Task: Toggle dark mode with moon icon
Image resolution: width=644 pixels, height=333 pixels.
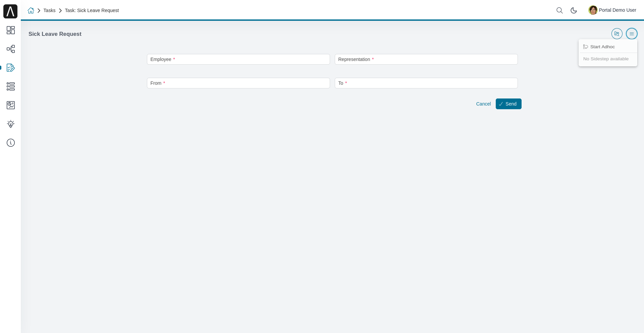Action: [x=574, y=10]
